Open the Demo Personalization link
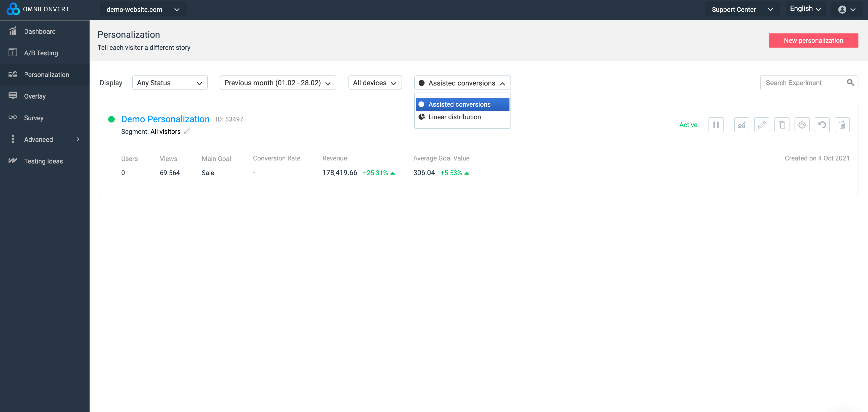Viewport: 868px width, 412px height. [165, 119]
